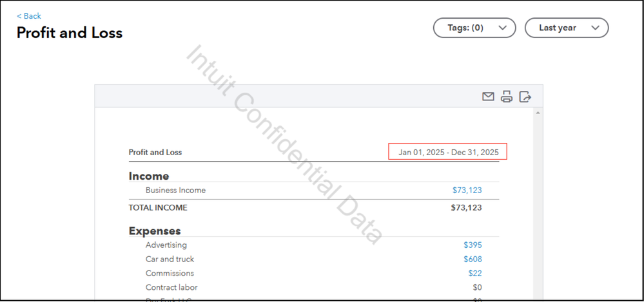Expand the Last year period dropdown
The height and width of the screenshot is (302, 644).
click(x=566, y=28)
